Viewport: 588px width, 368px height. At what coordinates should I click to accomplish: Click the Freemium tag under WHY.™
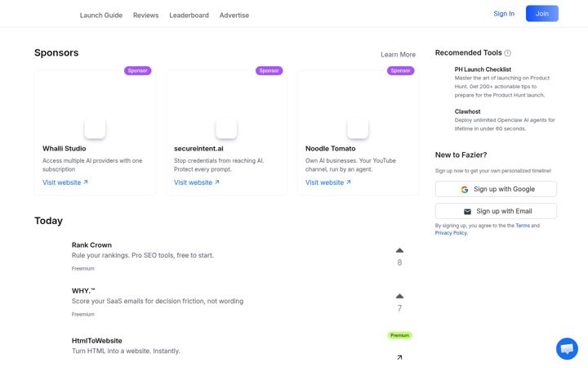click(82, 314)
